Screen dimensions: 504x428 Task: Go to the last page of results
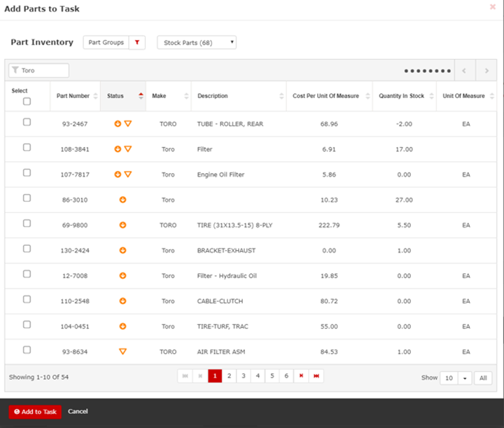point(316,377)
